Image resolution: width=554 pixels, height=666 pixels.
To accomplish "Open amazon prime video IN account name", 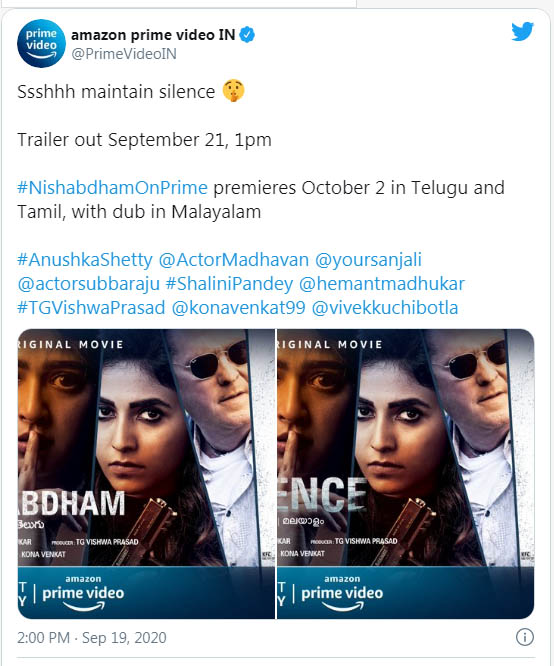I will 153,35.
